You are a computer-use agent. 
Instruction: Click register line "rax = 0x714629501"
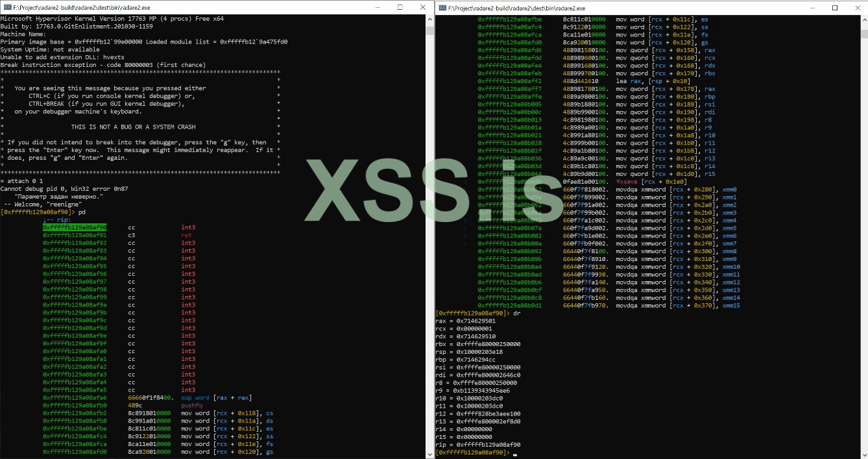tap(466, 321)
